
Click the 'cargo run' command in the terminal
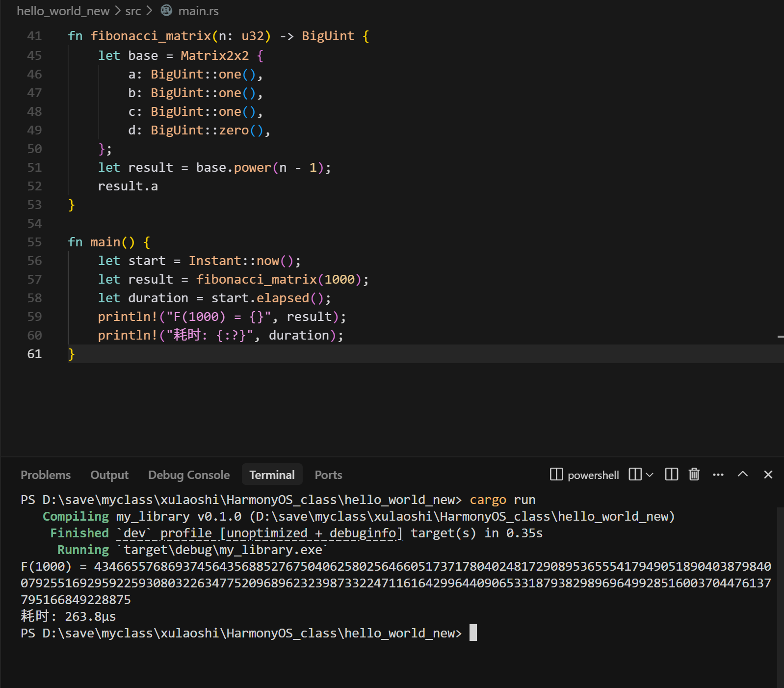(x=503, y=500)
